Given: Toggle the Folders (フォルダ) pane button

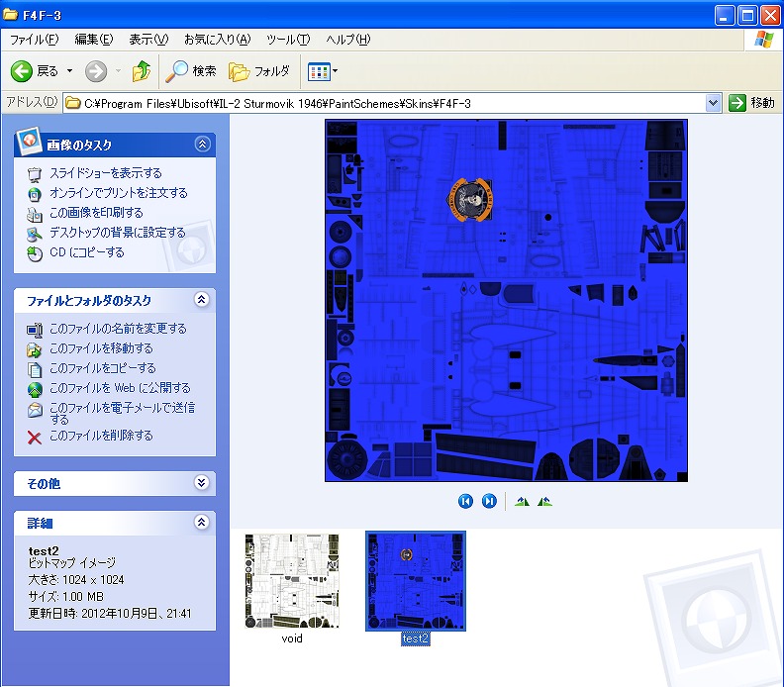Looking at the screenshot, I should [x=259, y=71].
